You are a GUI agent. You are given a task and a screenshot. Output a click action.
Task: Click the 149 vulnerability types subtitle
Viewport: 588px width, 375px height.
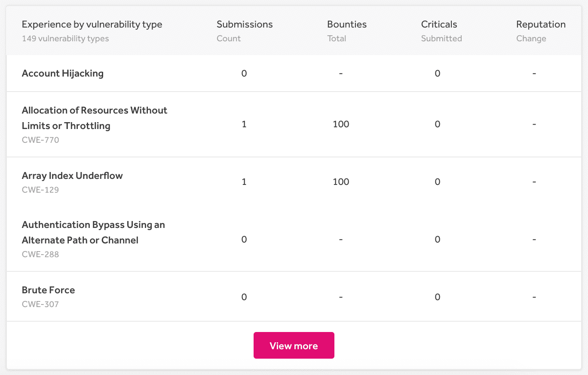pyautogui.click(x=65, y=39)
